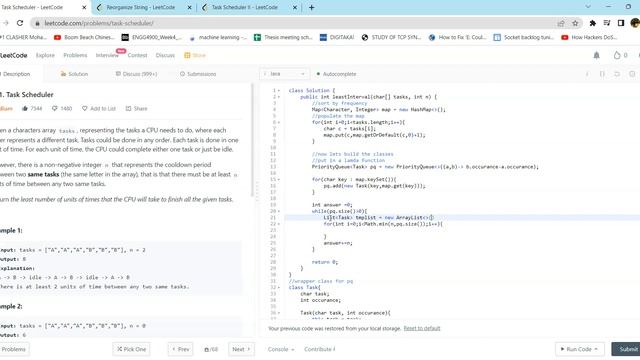The image size is (640, 360).
Task: Open the tab search chevron in title bar
Action: click(588, 7)
